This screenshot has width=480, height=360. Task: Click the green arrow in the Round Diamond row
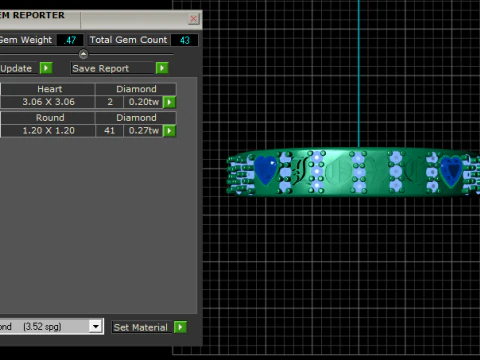coord(169,131)
